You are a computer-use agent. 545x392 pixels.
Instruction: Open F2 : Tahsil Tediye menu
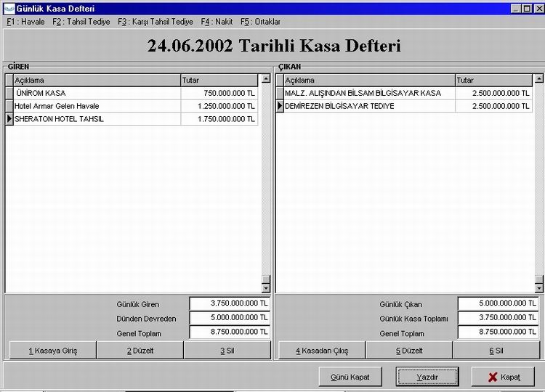pos(81,22)
